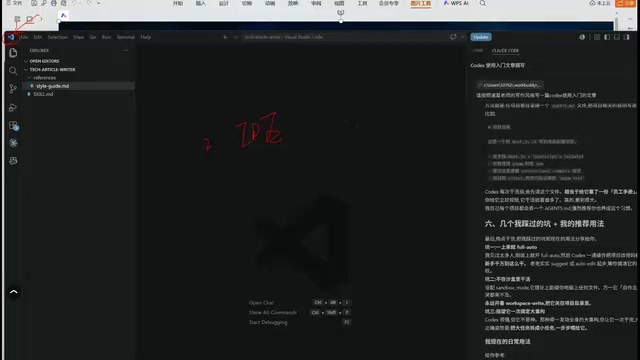Switch to the CHAT tab
The width and height of the screenshot is (640, 360).
coord(478,51)
